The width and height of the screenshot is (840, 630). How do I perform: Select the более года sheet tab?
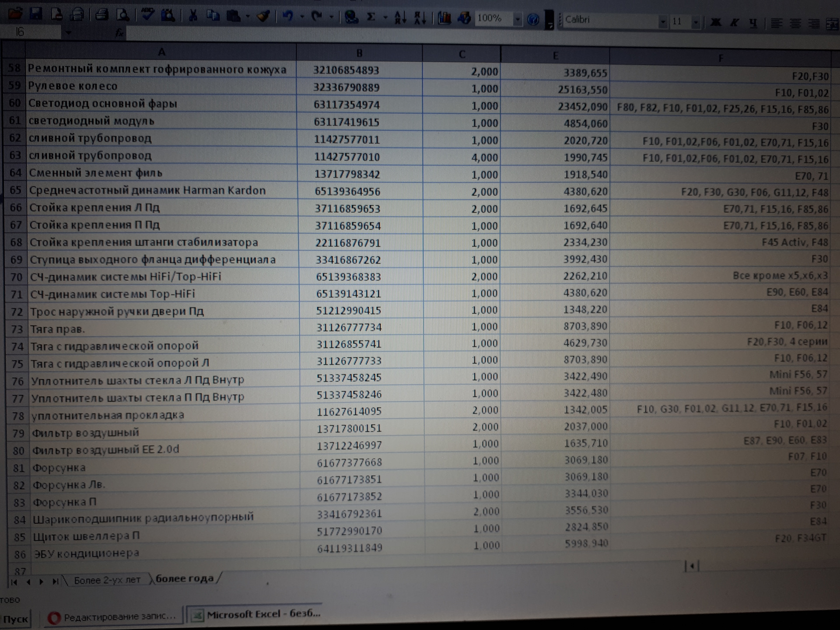click(185, 578)
